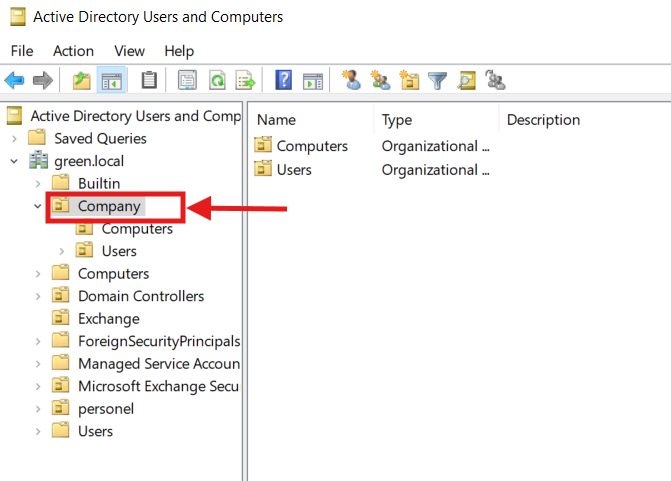The width and height of the screenshot is (671, 481).
Task: Sort by the Name column header
Action: (276, 120)
